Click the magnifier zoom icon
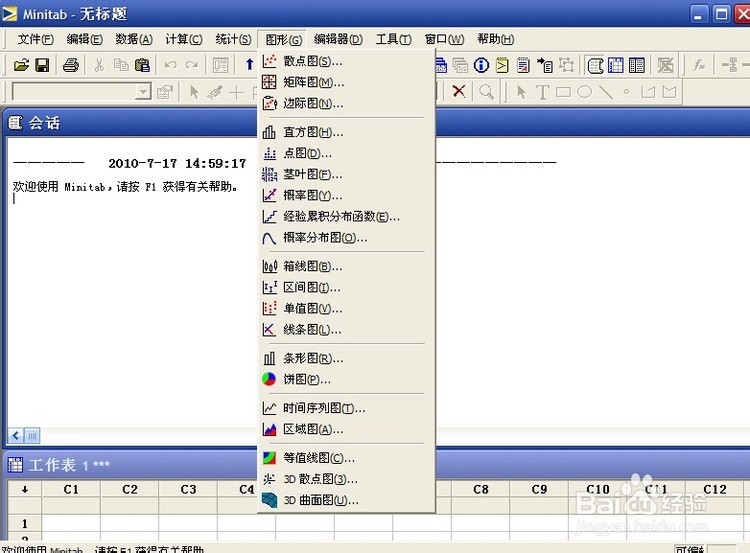The image size is (750, 553). click(486, 91)
